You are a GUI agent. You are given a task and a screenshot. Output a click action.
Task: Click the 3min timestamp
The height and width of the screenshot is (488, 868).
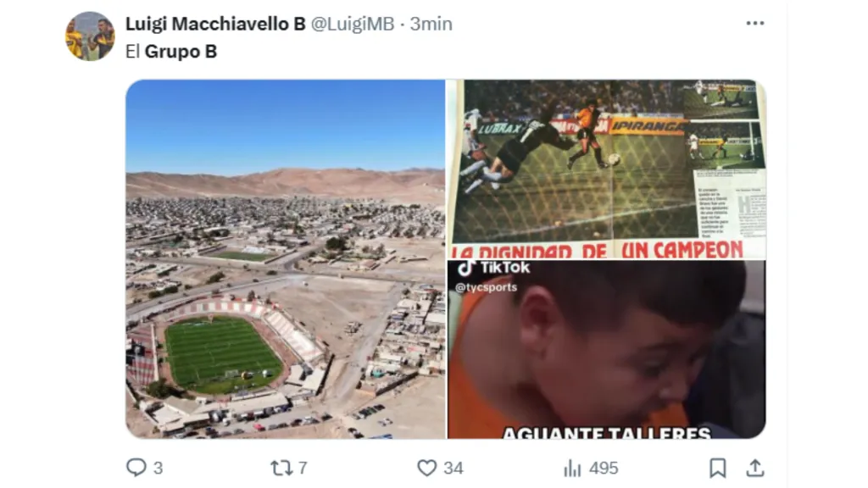click(431, 24)
